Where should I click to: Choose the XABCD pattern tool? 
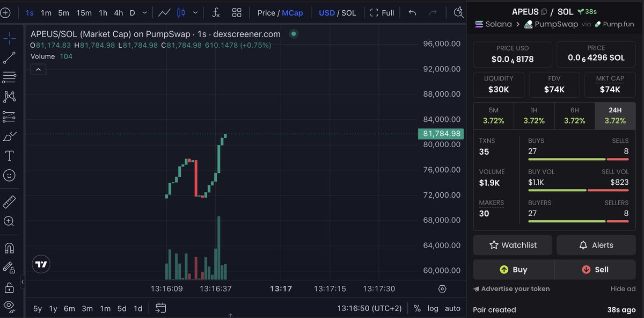9,97
